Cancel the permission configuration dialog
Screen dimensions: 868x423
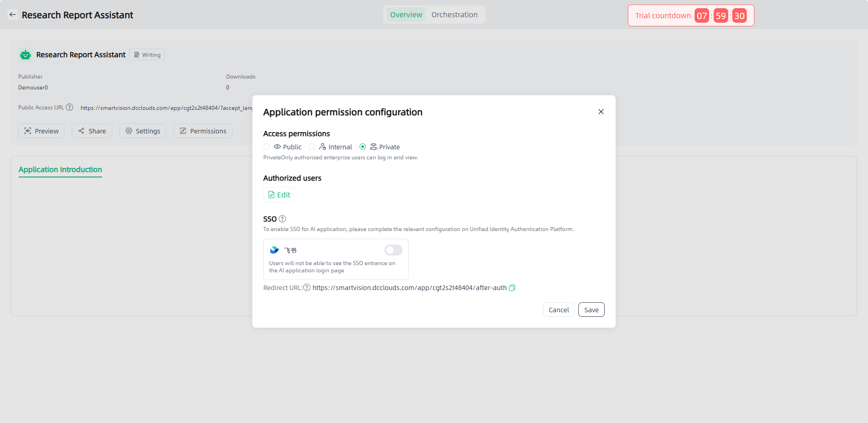[558, 310]
